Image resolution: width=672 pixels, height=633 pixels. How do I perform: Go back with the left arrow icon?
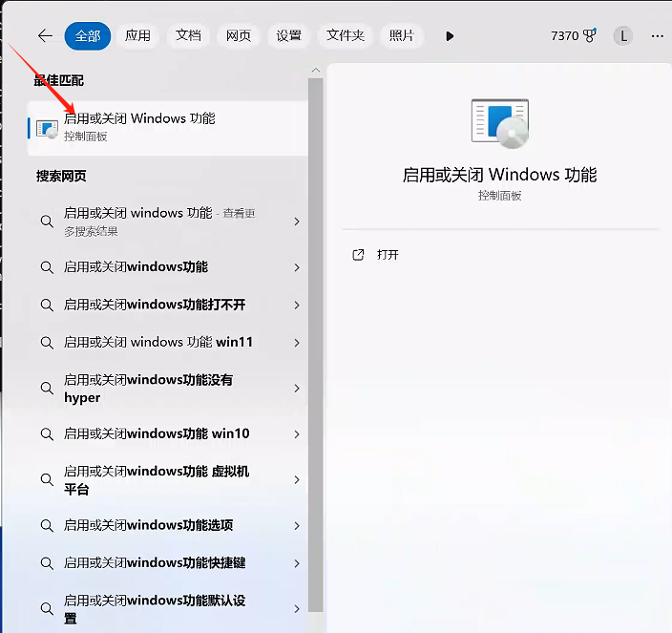click(46, 36)
